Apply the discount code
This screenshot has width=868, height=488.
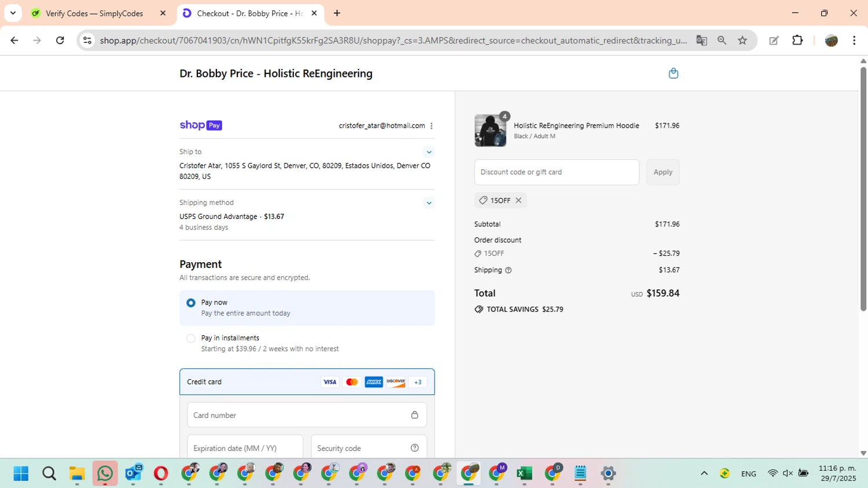[663, 172]
